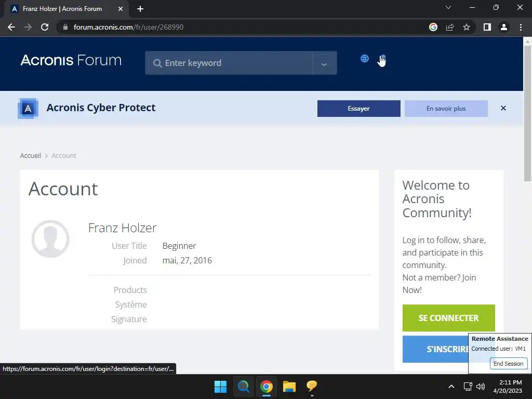Click the globe language selector icon
Viewport: 532px width, 399px height.
coord(364,58)
